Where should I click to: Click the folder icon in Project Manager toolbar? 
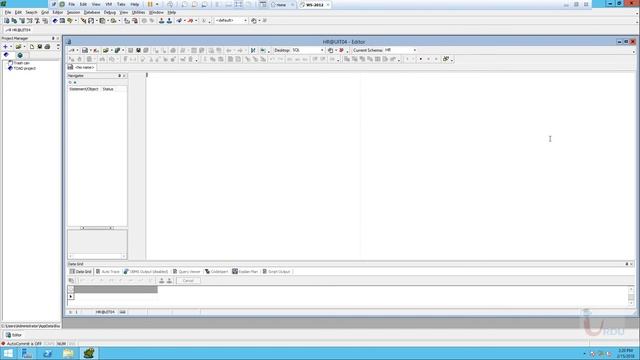tap(18, 47)
